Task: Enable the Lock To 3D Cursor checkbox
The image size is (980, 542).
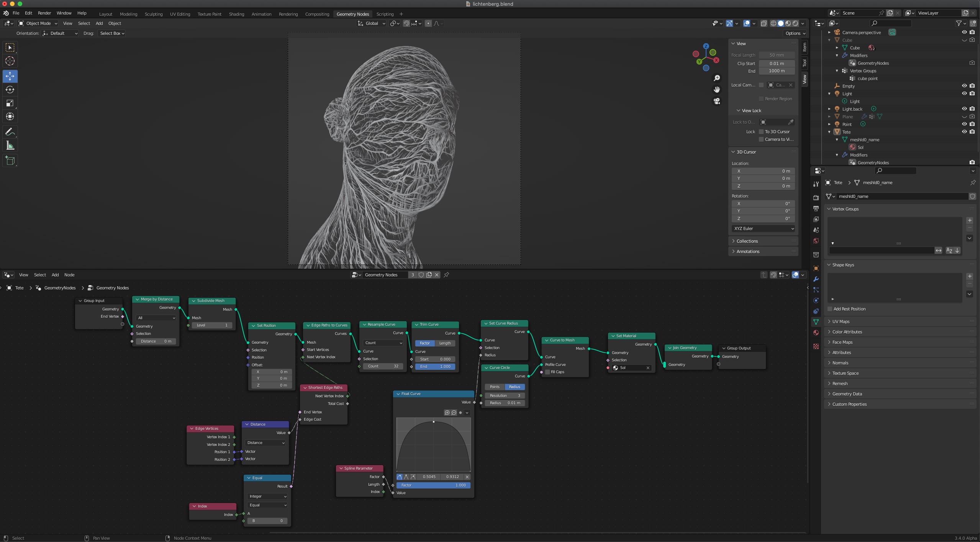Action: (x=761, y=132)
